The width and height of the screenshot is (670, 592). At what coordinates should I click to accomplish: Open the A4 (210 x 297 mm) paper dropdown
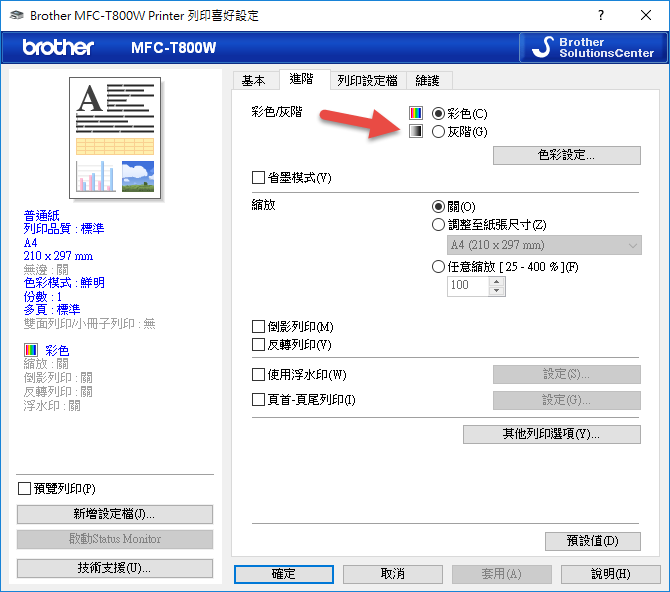(x=544, y=245)
